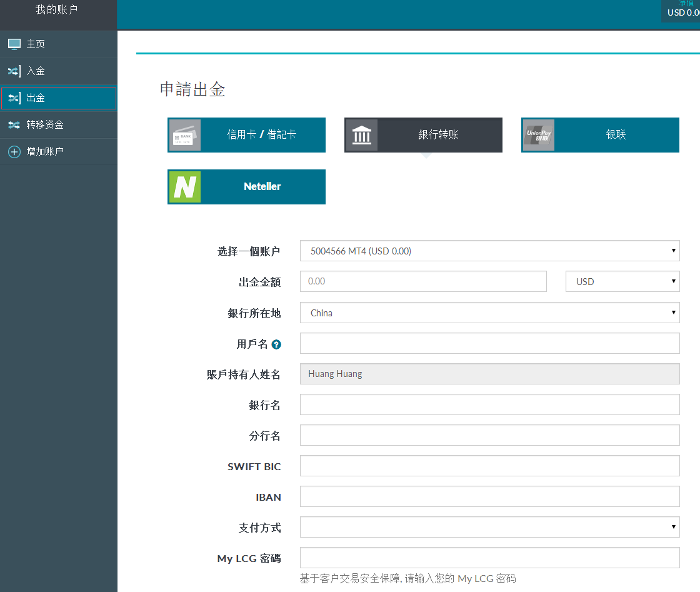This screenshot has height=592, width=700.
Task: Click the 出金金額 amount input field
Action: [423, 281]
